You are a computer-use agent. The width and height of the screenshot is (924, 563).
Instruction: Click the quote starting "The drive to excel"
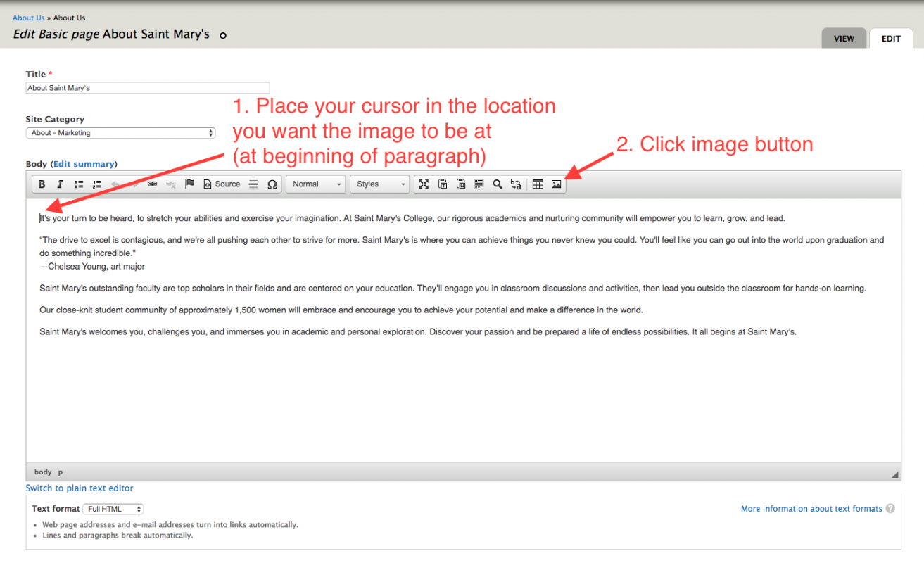462,246
